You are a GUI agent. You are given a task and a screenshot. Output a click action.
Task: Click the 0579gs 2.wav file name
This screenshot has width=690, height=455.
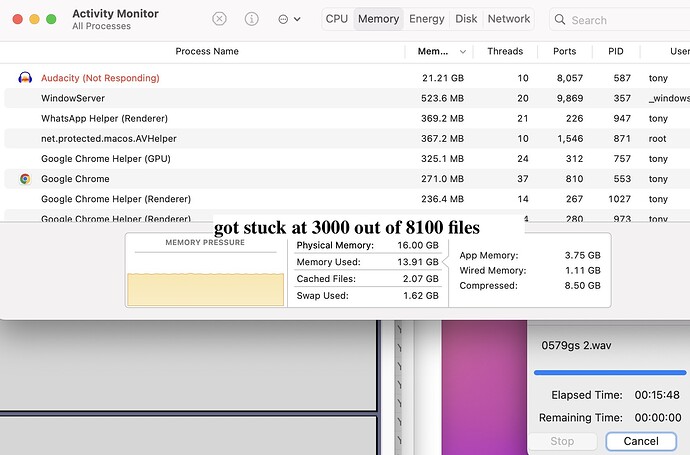click(576, 345)
